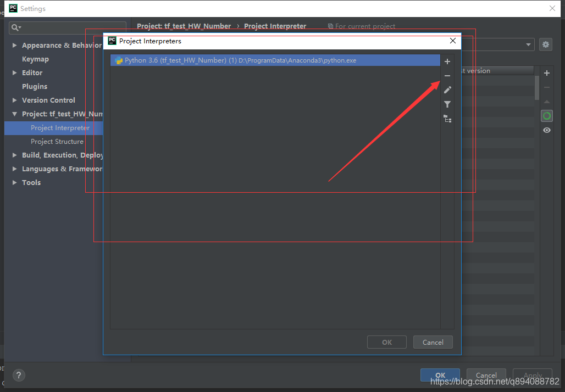This screenshot has height=392, width=565.
Task: Toggle the green Conda circle icon
Action: [547, 116]
